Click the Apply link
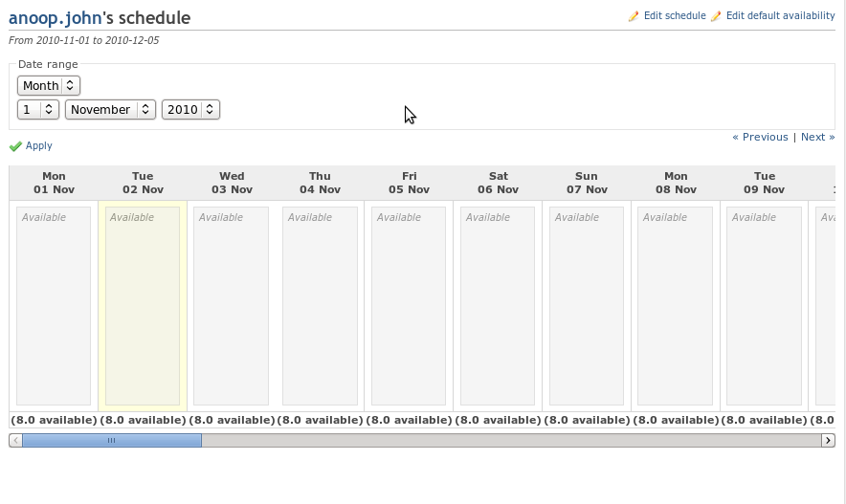 (x=39, y=145)
